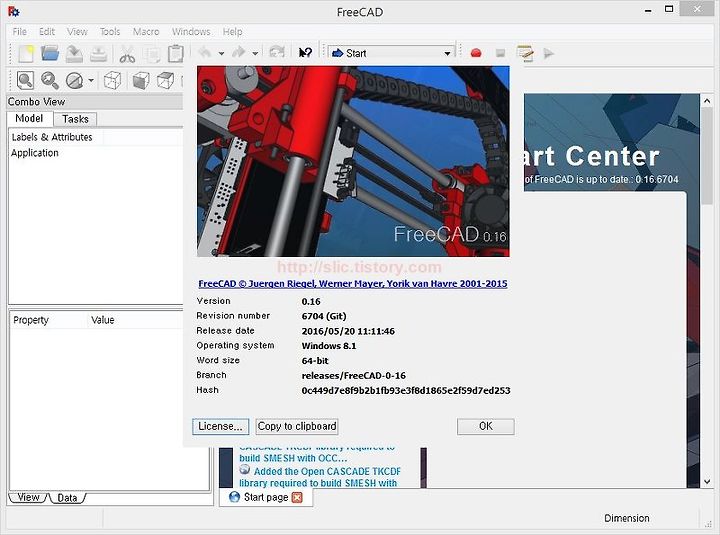720x535 pixels.
Task: Click the Fit selection zoom icon
Action: pyautogui.click(x=50, y=80)
